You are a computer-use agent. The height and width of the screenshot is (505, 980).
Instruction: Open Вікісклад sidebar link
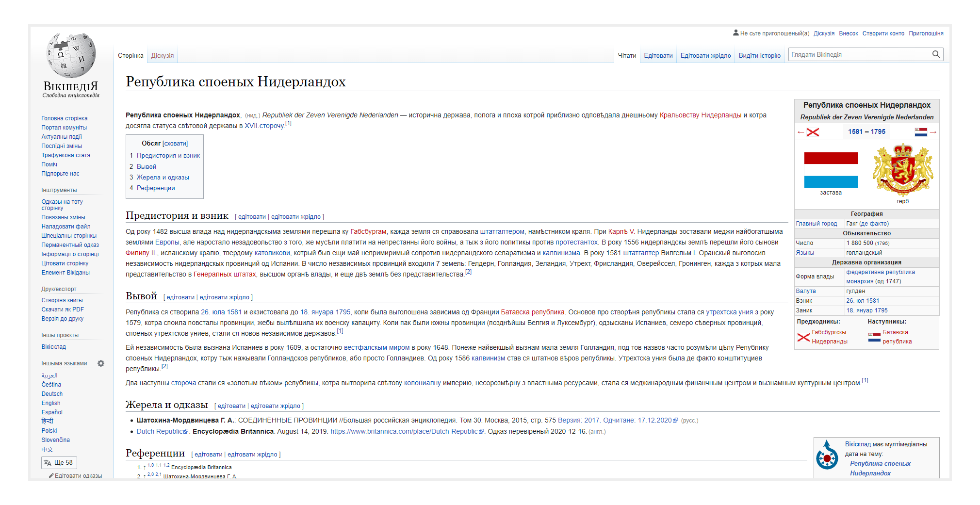coord(53,347)
